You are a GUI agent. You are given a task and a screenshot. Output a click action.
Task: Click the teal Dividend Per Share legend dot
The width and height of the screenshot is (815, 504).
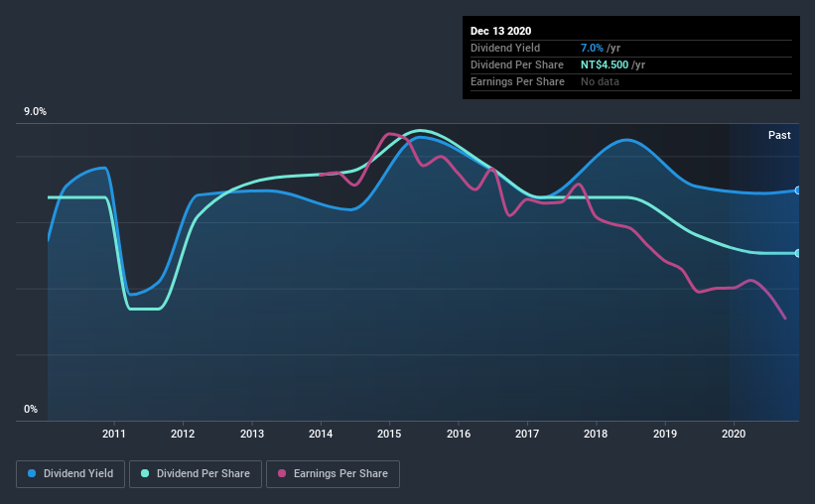click(x=145, y=473)
